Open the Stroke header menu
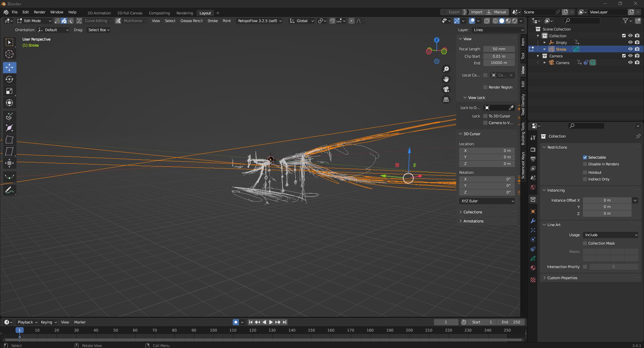 (x=213, y=21)
